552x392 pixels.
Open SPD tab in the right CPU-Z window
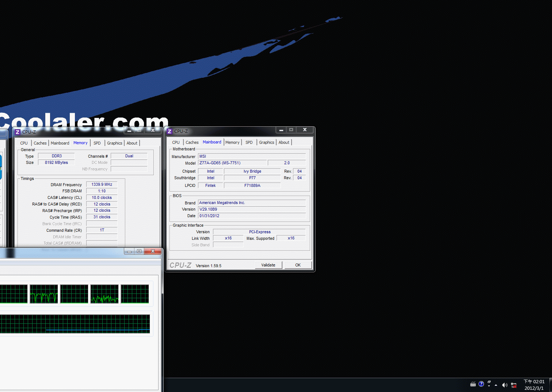pos(249,142)
